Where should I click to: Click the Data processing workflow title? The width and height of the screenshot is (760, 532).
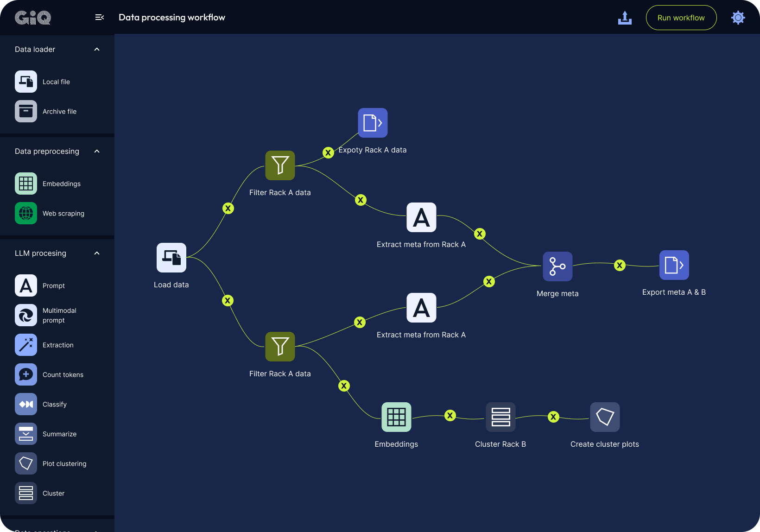click(x=172, y=17)
